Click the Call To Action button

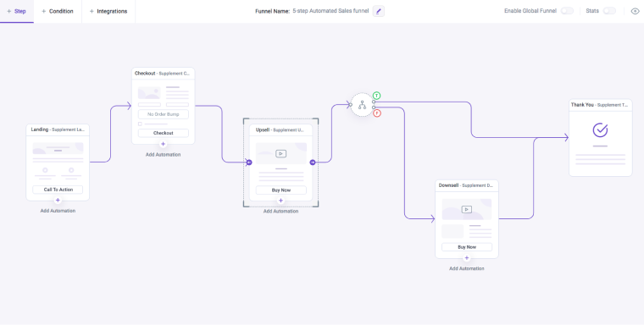pos(58,190)
